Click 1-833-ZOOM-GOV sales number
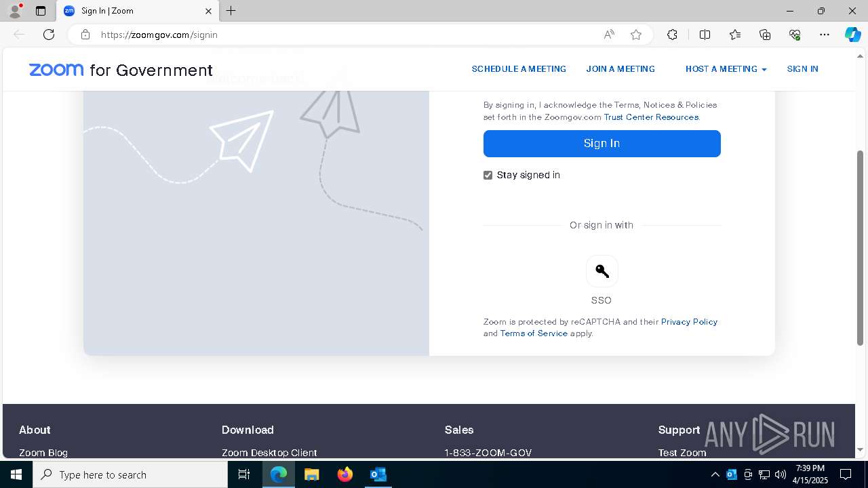The height and width of the screenshot is (488, 868). (x=488, y=453)
